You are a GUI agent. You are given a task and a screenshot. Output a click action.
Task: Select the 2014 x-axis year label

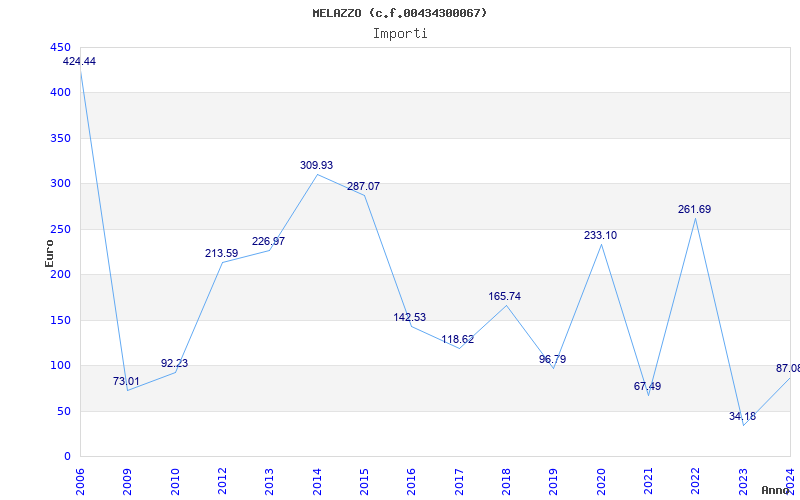pos(317,481)
